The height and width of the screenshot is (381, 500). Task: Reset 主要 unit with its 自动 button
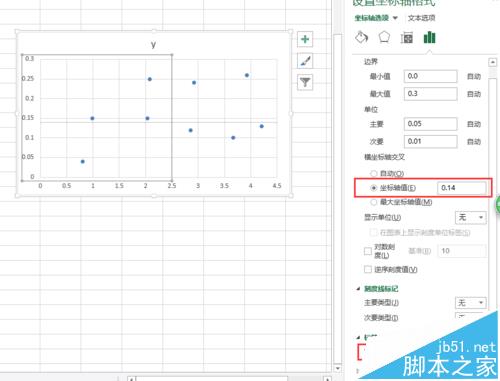click(474, 124)
